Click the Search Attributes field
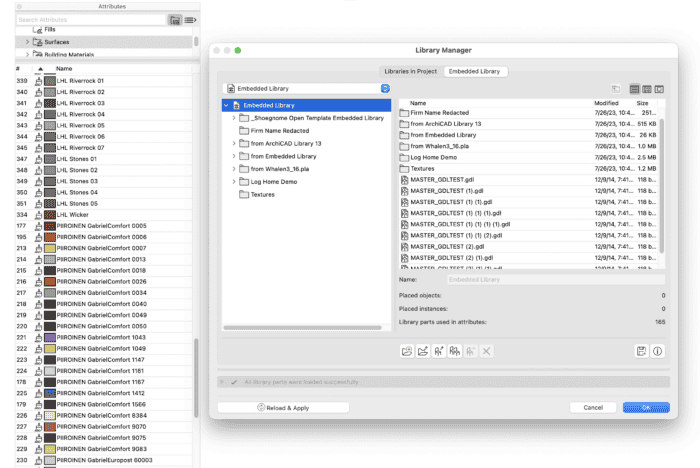This screenshot has width=700, height=468. [x=90, y=19]
